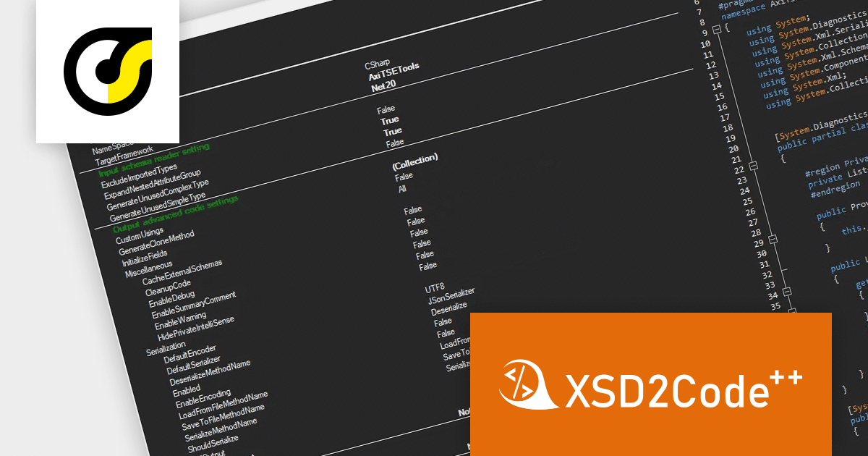Viewport: 868px width, 456px height.
Task: Select the Output advanced code settings category
Action: click(x=176, y=214)
